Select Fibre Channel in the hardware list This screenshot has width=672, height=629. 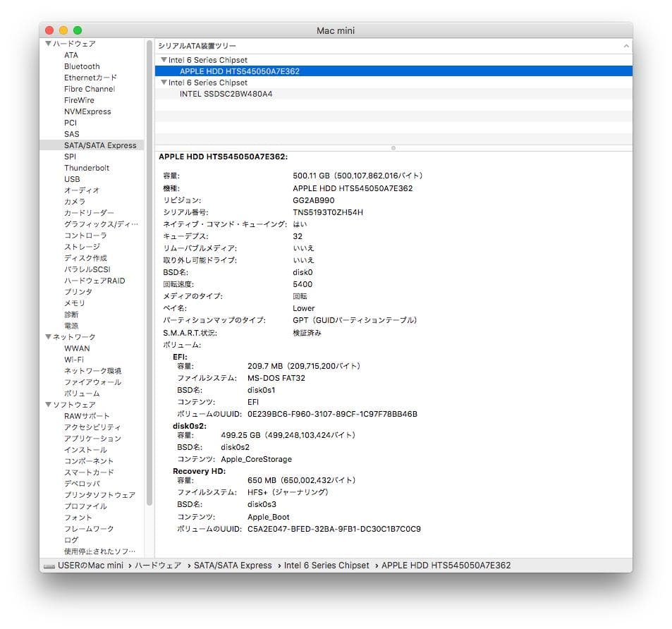[90, 89]
